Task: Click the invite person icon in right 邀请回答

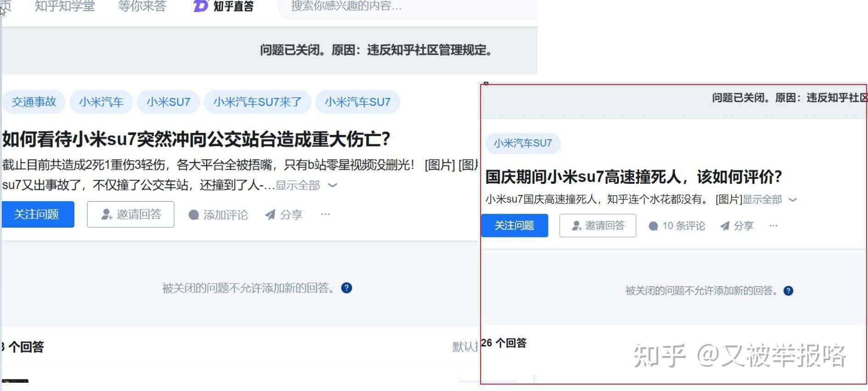Action: [x=577, y=226]
